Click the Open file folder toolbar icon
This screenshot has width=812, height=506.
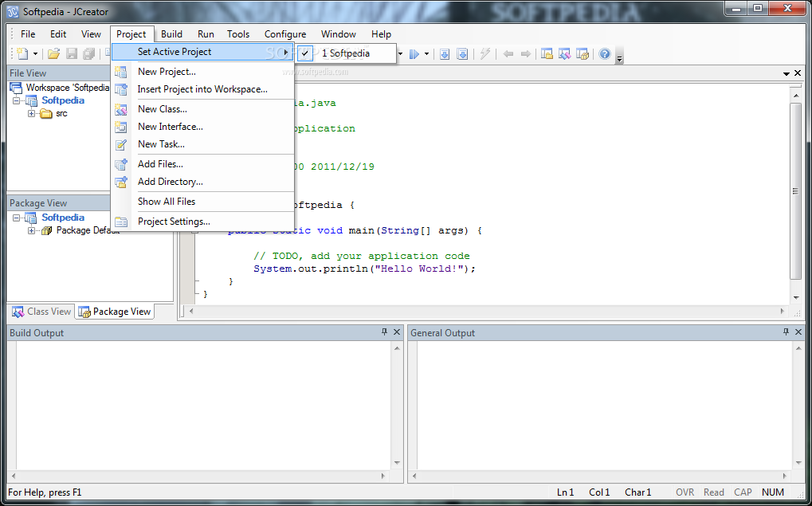(x=54, y=53)
